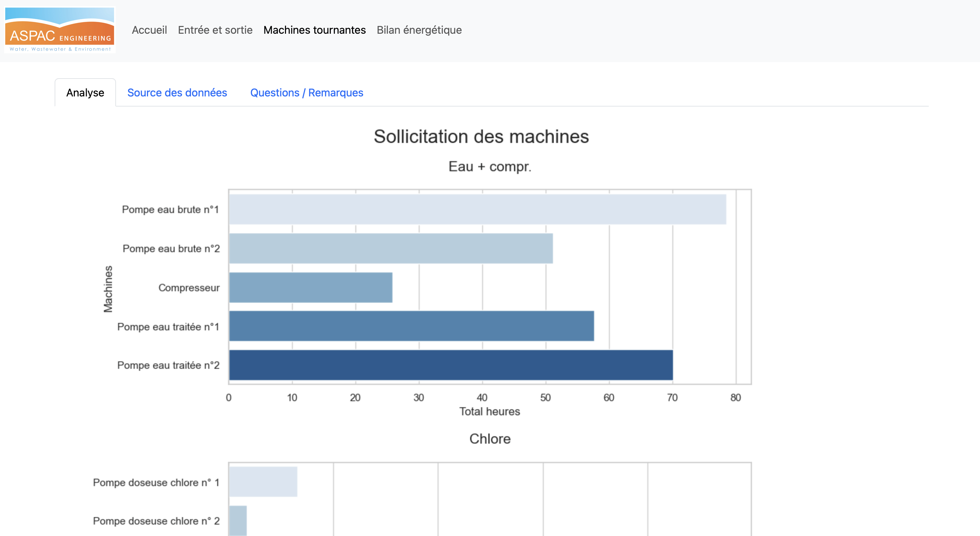Click the Compresseur axis label
Viewport: 980px width, 536px height.
coord(189,288)
